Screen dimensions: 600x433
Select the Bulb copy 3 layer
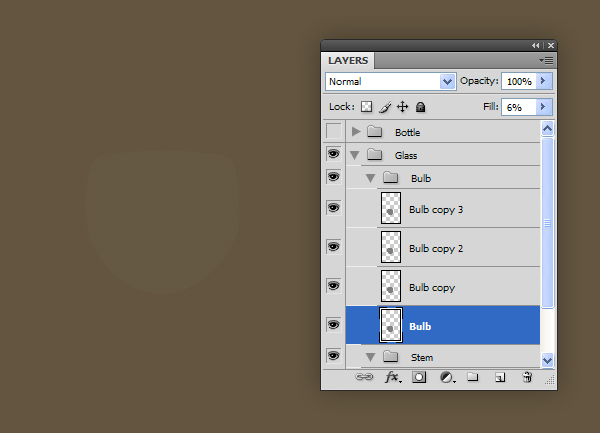click(x=443, y=208)
